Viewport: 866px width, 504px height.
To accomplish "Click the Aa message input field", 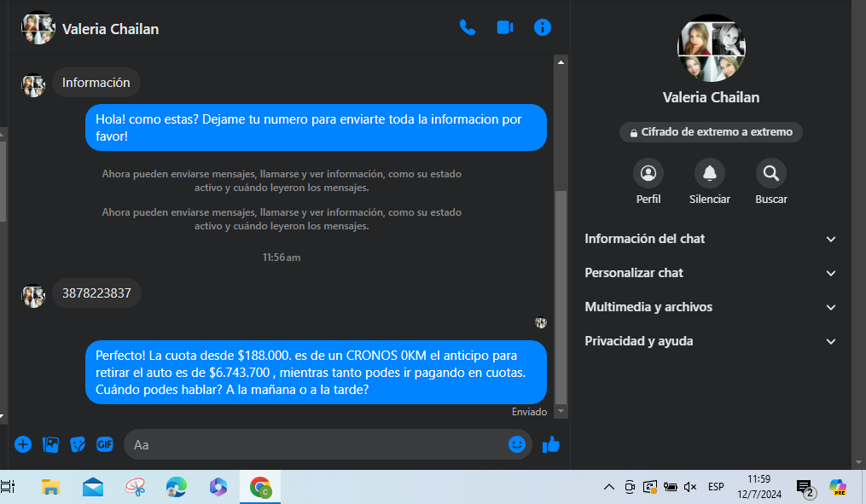I will pos(316,444).
